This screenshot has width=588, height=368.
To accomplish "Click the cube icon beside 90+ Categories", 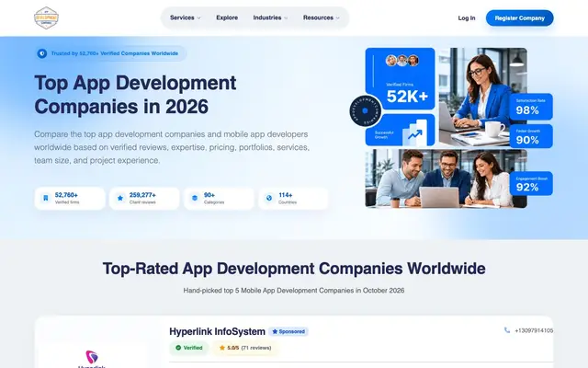I will (x=195, y=198).
